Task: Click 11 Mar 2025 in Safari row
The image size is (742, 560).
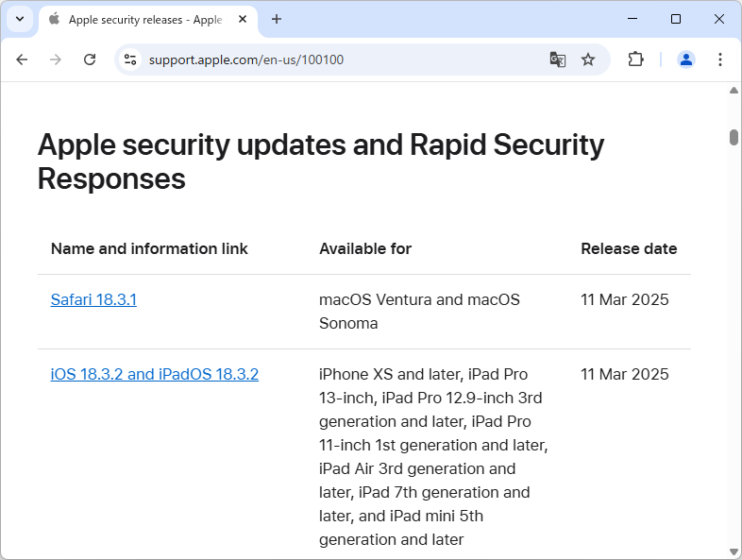Action: pos(625,299)
